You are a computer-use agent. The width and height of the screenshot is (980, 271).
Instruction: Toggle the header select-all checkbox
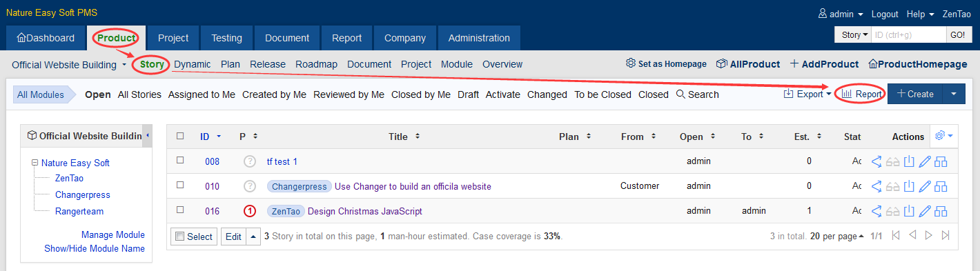180,136
